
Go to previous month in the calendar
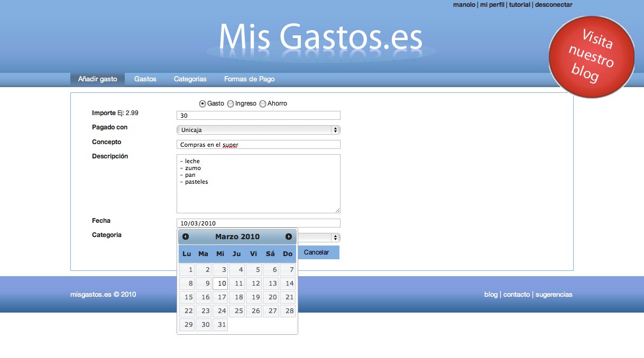186,237
